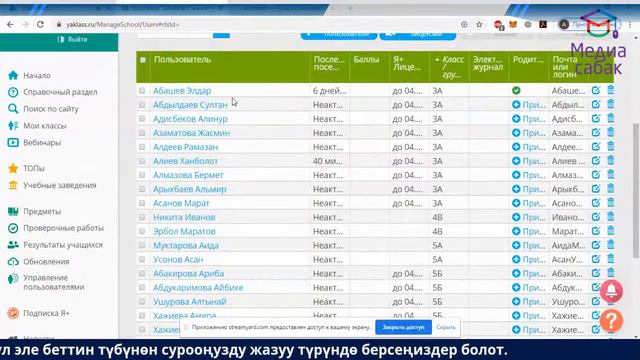Viewport: 640px width, 360px height.
Task: Edit user Абдылдаев Султан with pencil icon
Action: [x=596, y=104]
